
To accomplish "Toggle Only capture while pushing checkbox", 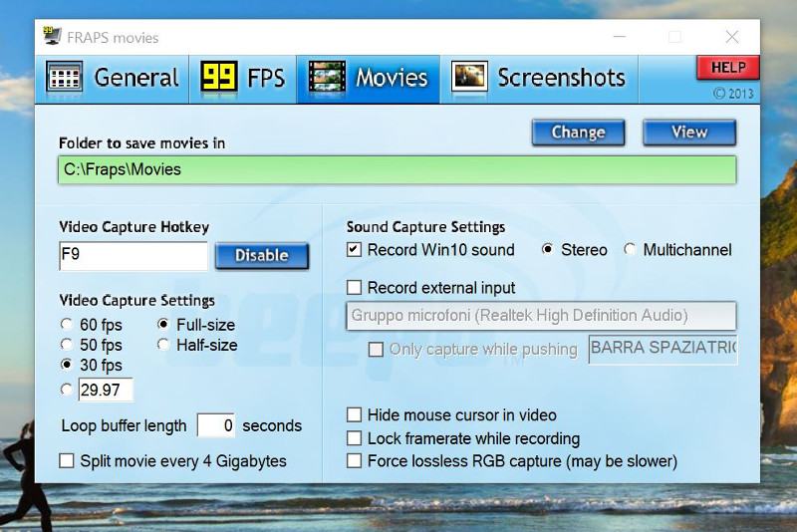I will (376, 349).
